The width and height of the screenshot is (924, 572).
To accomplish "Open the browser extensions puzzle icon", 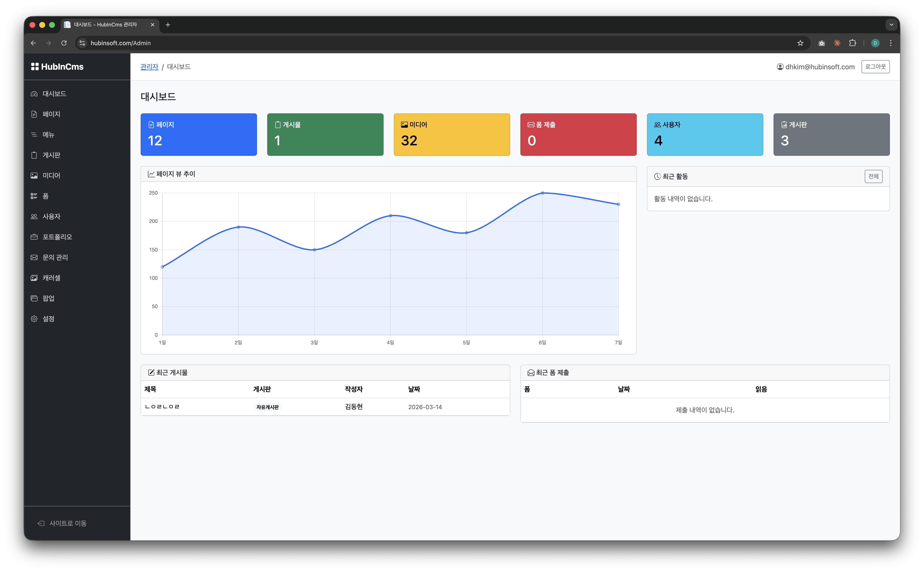I will 853,43.
